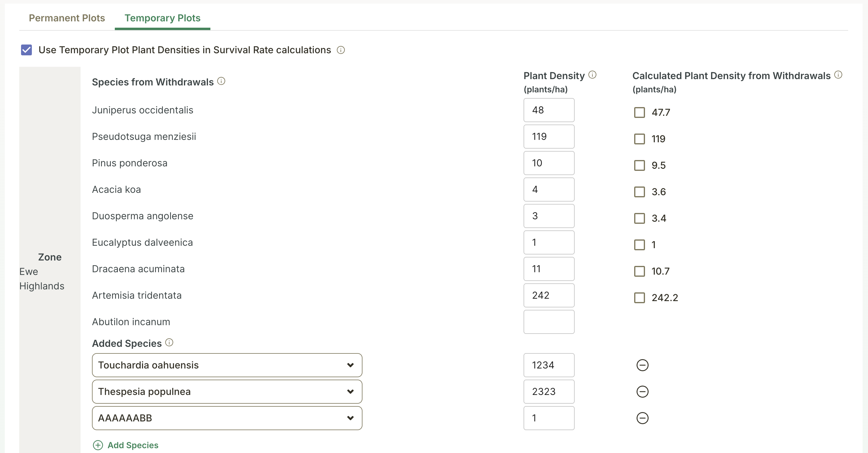Click info icon beside Added Species
This screenshot has height=453, width=868.
pyautogui.click(x=169, y=342)
